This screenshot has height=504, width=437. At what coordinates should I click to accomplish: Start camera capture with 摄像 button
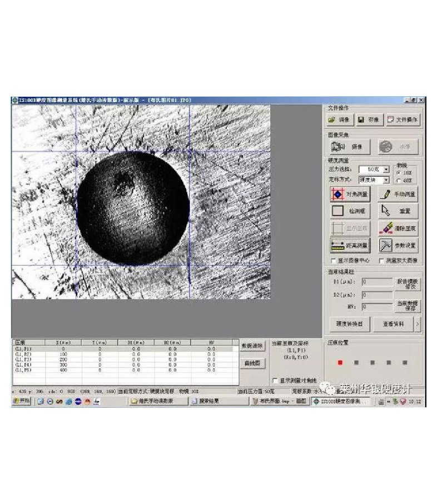point(350,147)
